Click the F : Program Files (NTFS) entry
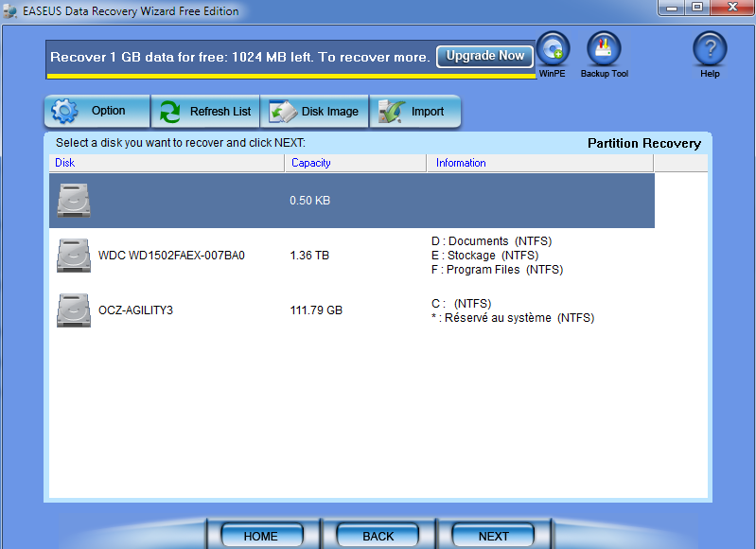This screenshot has height=549, width=756. [x=497, y=269]
